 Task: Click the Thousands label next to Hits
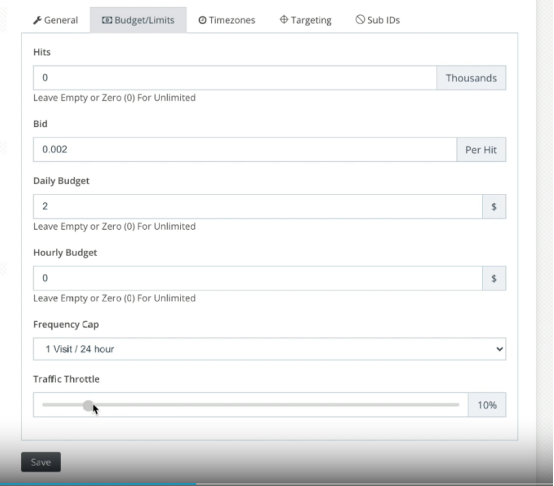point(471,78)
